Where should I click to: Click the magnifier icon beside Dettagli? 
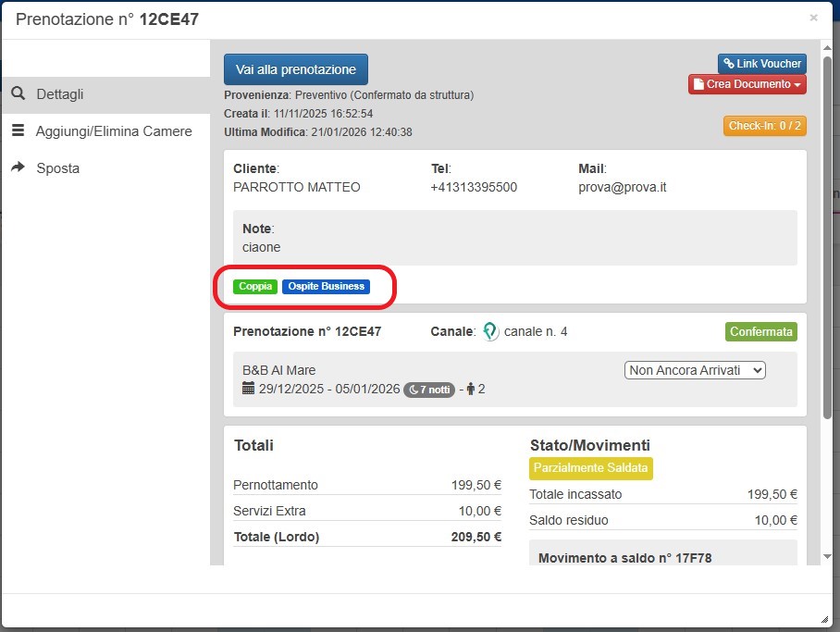18,94
